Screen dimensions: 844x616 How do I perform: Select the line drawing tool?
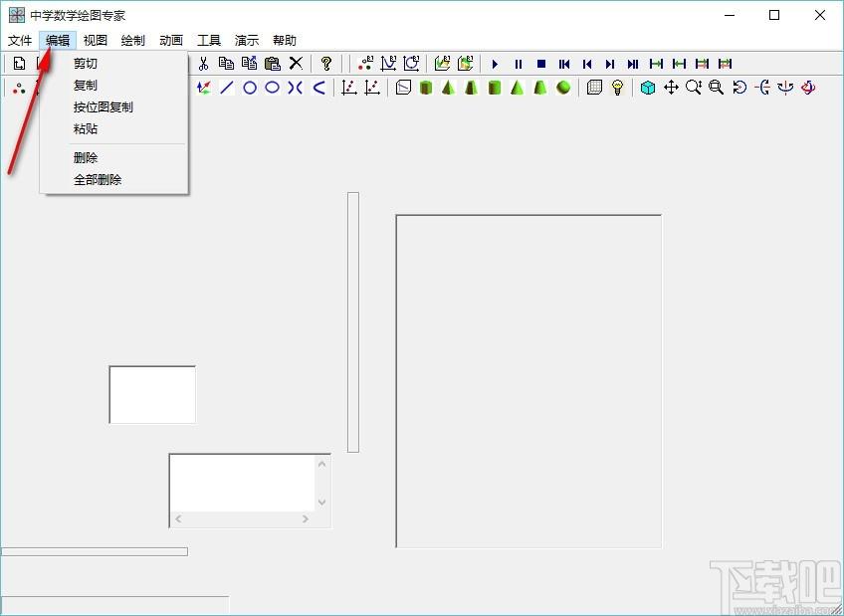tap(227, 88)
